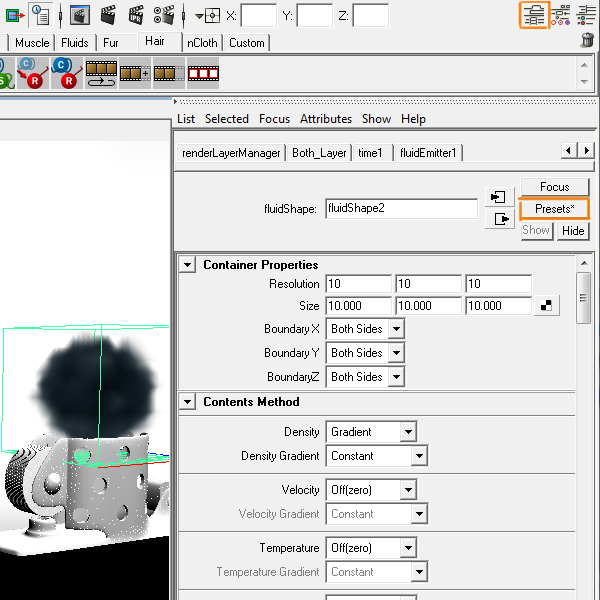Click the third Size value field
Screen dimensions: 600x600
pyautogui.click(x=499, y=306)
